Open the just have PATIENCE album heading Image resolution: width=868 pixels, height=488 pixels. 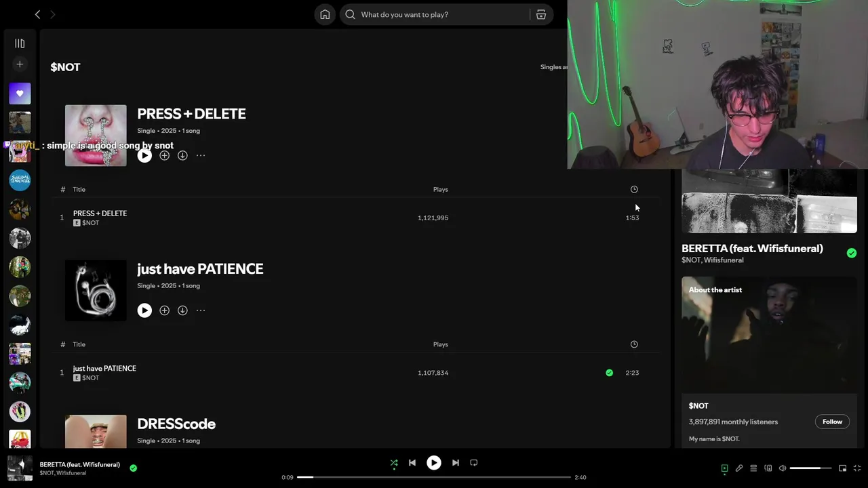200,269
